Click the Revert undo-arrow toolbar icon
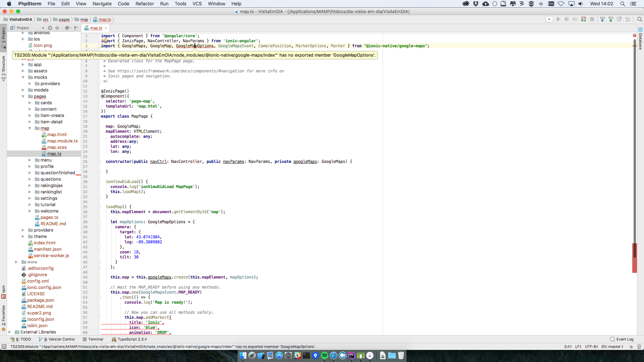Image resolution: width=644 pixels, height=362 pixels. (628, 19)
